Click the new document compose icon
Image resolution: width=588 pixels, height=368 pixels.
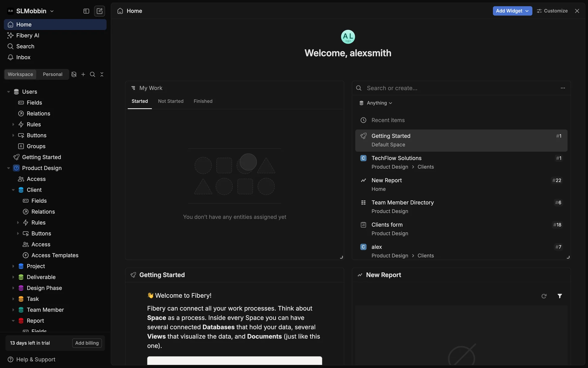[x=100, y=11]
